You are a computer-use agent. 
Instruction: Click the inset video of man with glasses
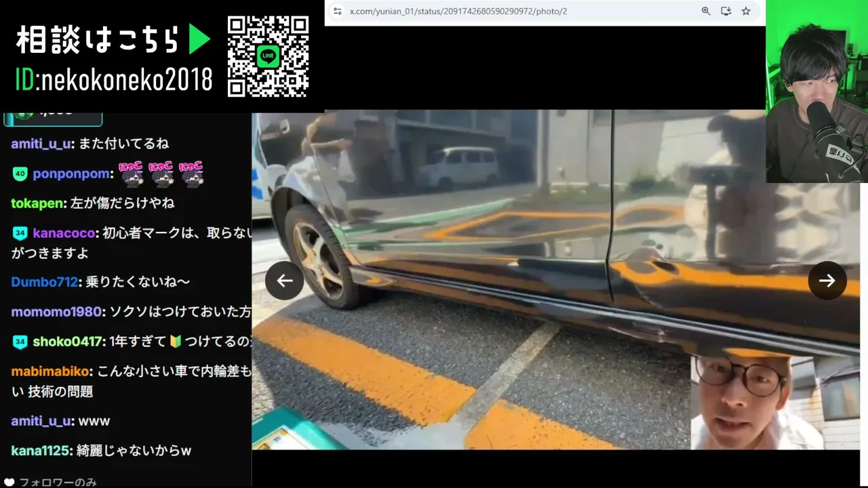tap(775, 403)
